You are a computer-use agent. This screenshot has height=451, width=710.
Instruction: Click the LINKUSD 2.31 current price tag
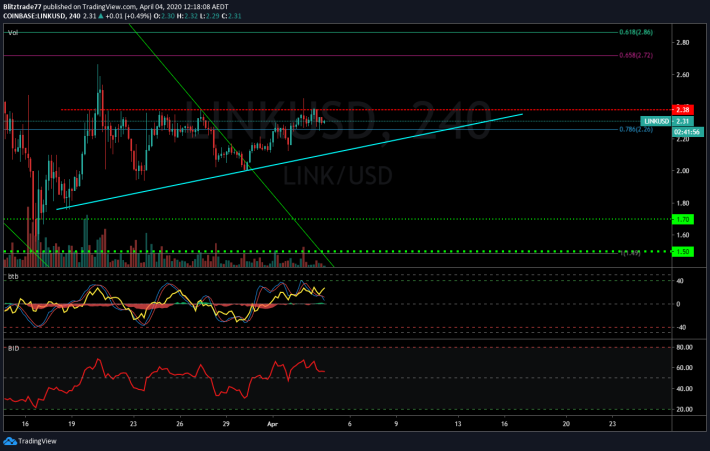tap(684, 121)
